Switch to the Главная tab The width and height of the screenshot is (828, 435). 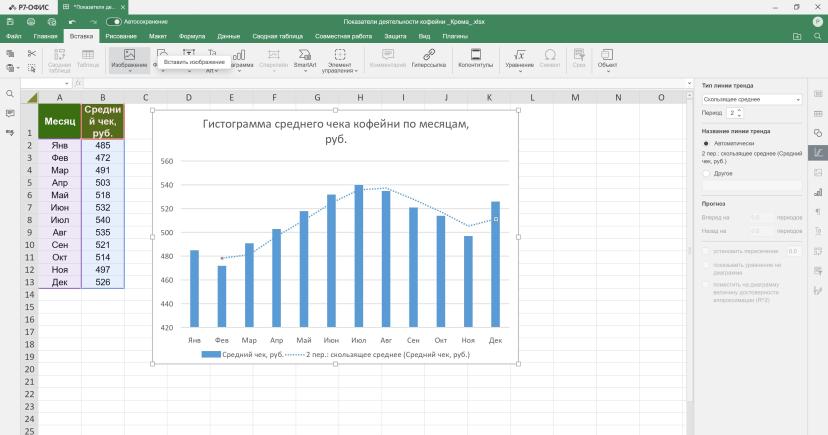tap(45, 36)
